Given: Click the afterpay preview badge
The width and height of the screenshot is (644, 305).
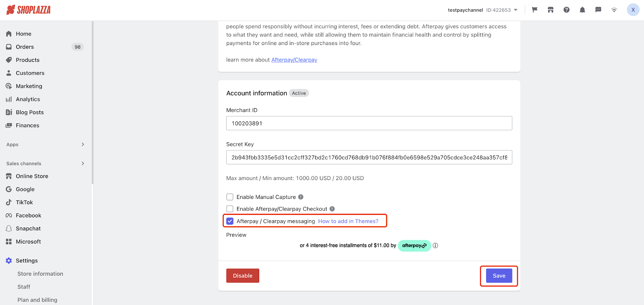Looking at the screenshot, I should (414, 246).
